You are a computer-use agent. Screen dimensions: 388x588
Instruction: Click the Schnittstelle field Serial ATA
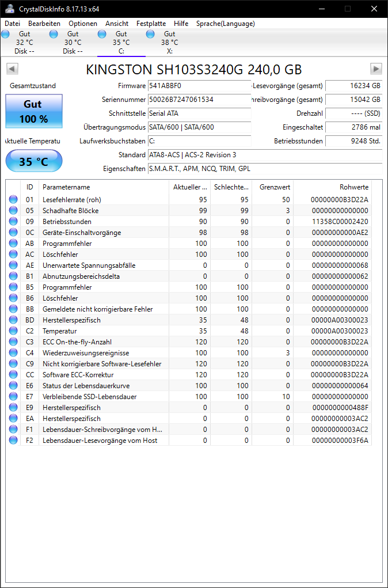click(199, 113)
